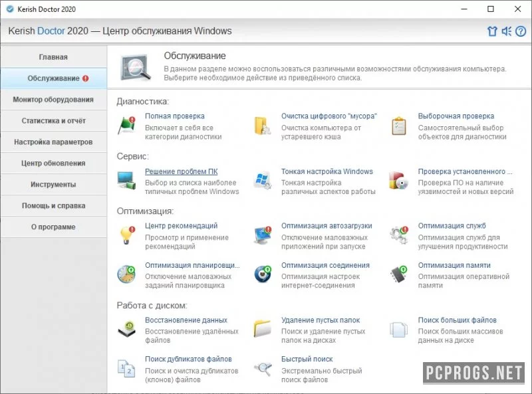Screen dimensions: 532x394
Task: Click the Решение проблем ПК link
Action: pos(182,171)
